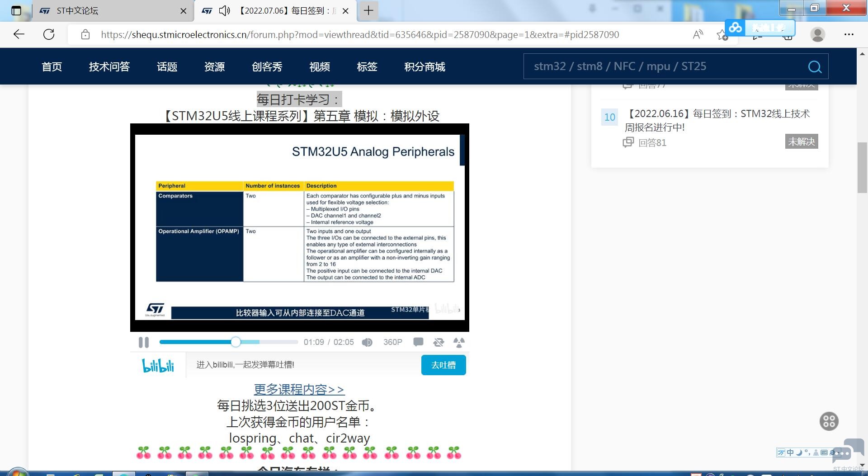Open the 更多课程内容>> link
Screen dimensions: 868x476
point(299,389)
